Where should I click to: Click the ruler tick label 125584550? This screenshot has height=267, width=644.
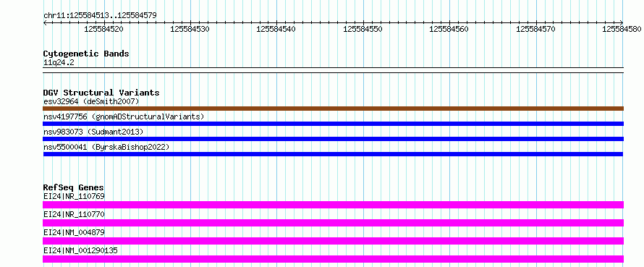tap(363, 29)
